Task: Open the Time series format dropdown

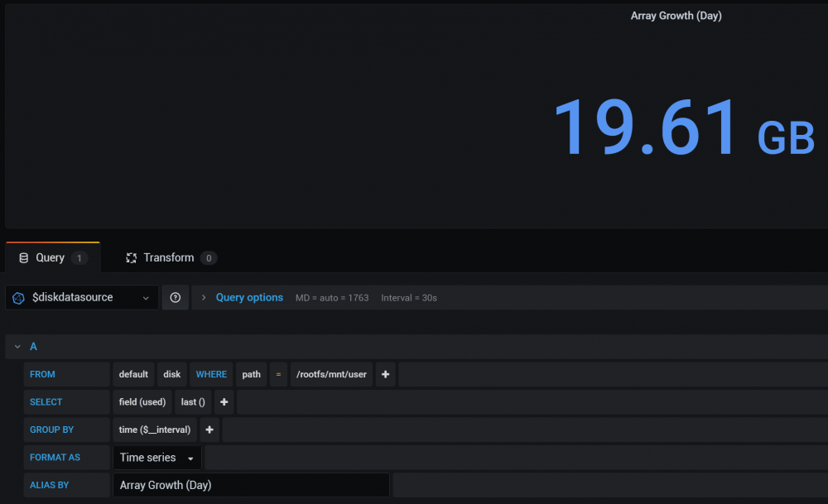Action: tap(156, 458)
